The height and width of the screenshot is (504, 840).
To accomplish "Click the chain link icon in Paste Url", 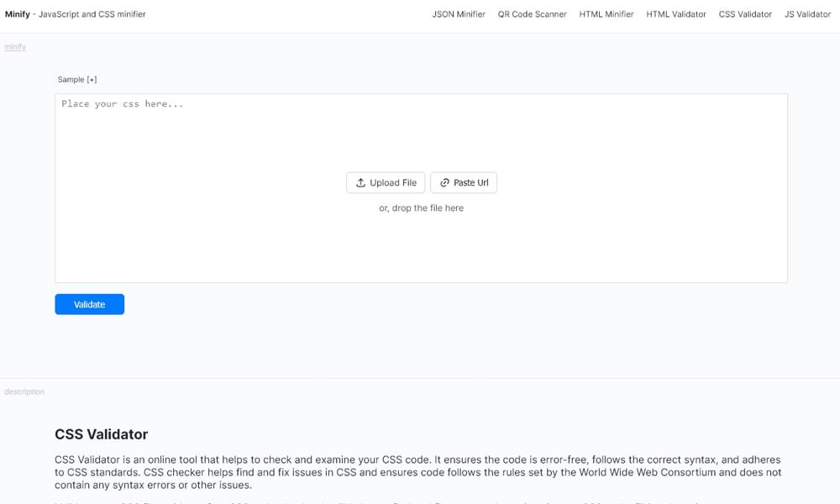I will (x=444, y=182).
